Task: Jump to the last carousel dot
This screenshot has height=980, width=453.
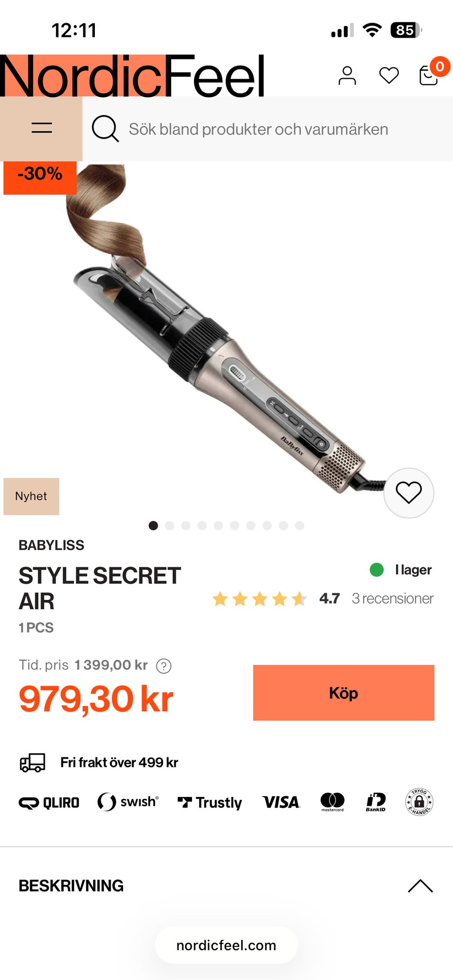Action: point(300,525)
